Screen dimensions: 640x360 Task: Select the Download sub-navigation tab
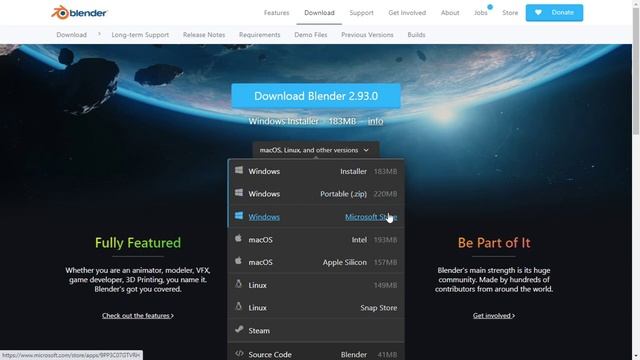(x=71, y=35)
